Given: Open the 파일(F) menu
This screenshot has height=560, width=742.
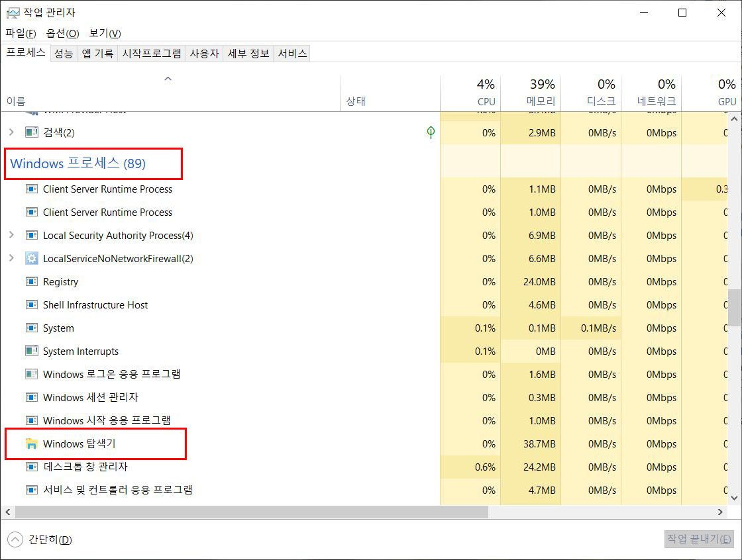Looking at the screenshot, I should [21, 34].
